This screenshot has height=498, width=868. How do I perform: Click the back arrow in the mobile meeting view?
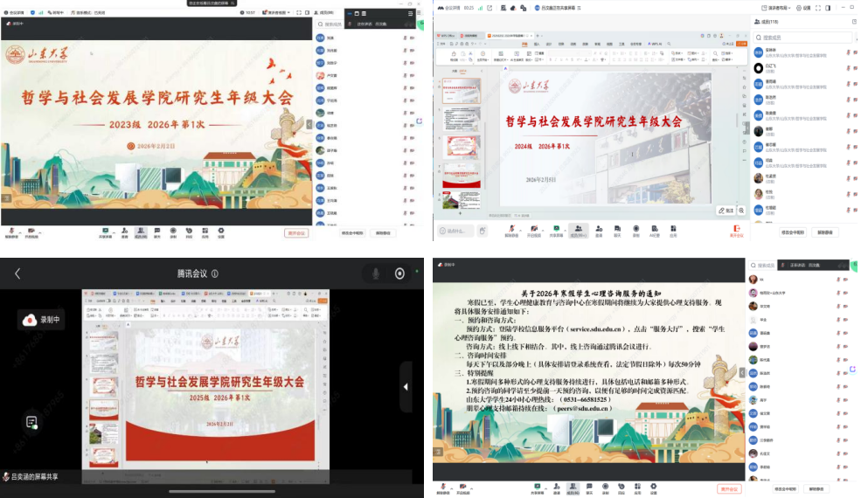(17, 273)
